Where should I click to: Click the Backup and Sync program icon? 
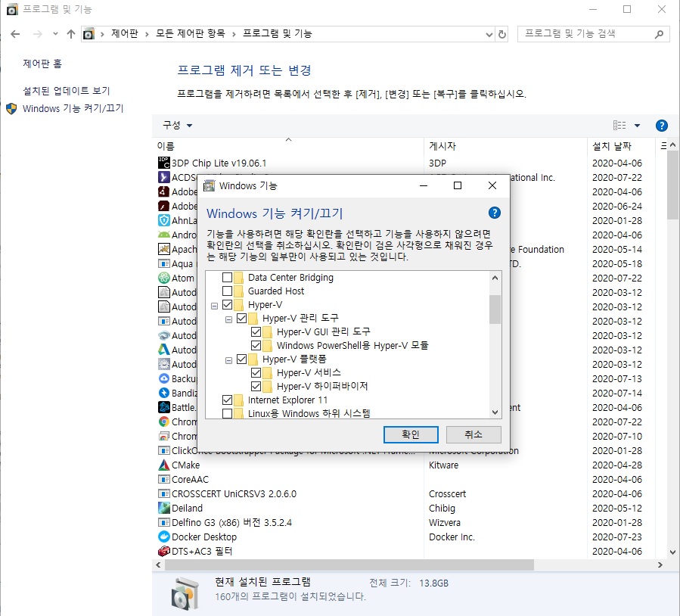pos(163,378)
